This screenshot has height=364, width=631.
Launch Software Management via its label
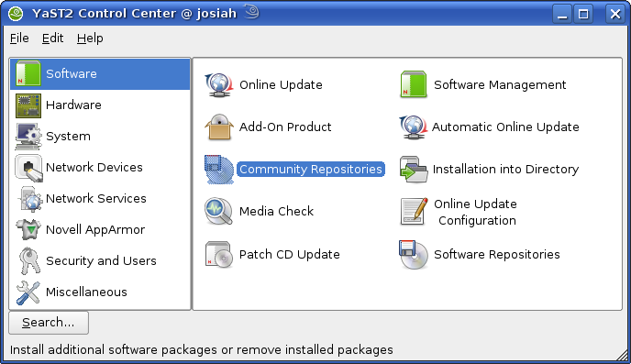click(x=500, y=85)
